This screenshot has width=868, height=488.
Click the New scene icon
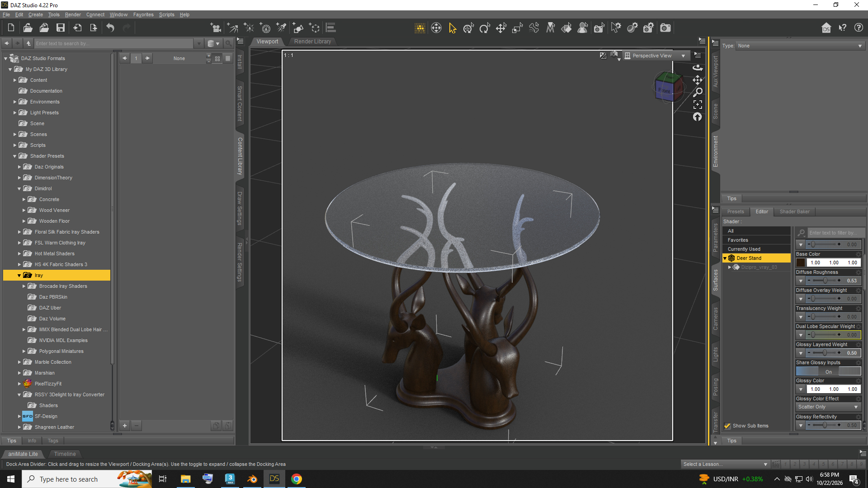11,28
